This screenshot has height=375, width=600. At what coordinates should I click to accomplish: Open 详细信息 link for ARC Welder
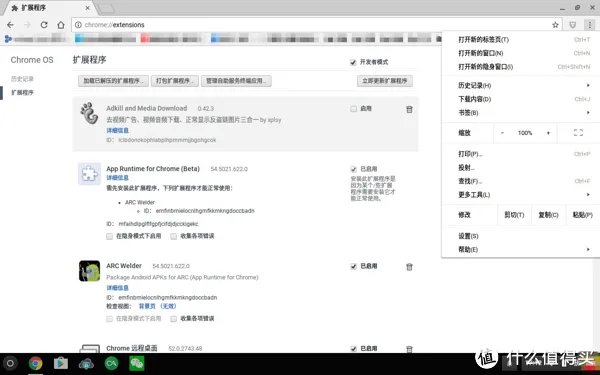tap(117, 288)
